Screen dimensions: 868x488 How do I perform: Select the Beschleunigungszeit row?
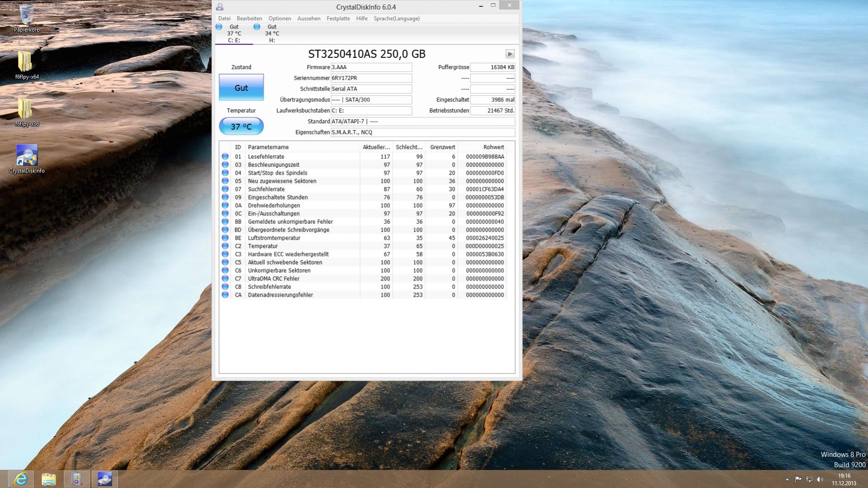[x=363, y=165]
